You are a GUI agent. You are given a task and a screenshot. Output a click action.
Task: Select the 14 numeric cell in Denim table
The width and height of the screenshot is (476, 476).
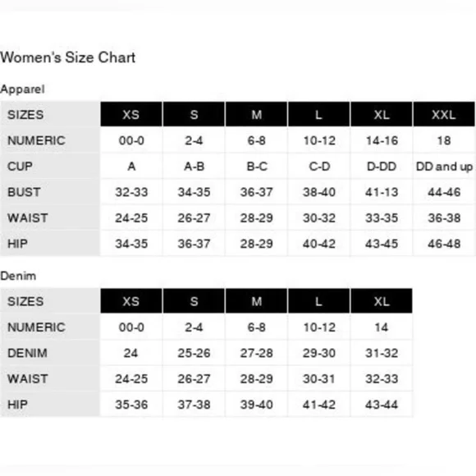[x=382, y=327]
